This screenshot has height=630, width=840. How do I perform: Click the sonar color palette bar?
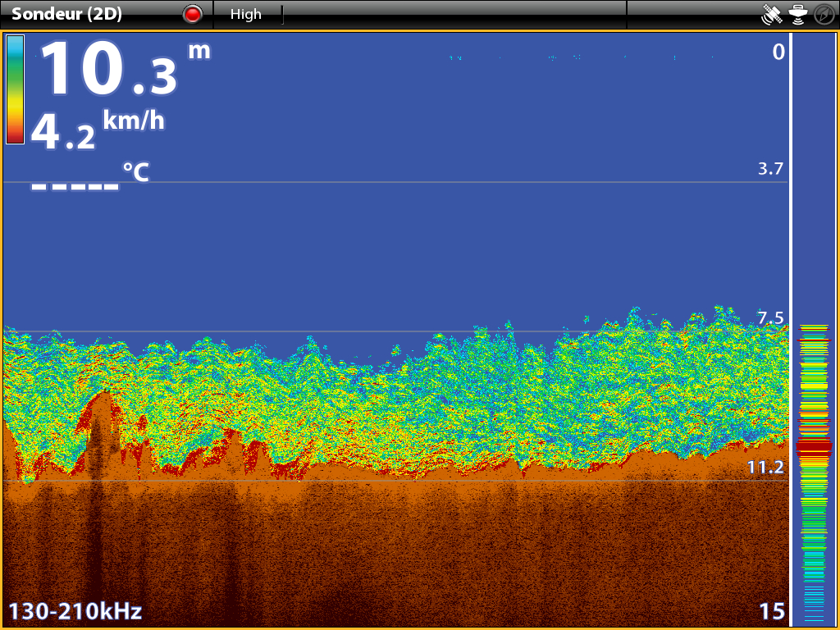pyautogui.click(x=15, y=89)
